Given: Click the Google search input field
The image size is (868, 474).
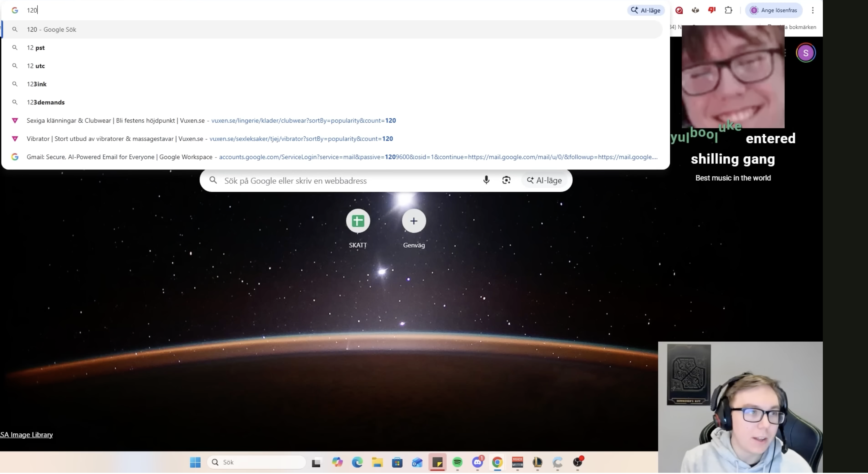Looking at the screenshot, I should pos(347,181).
